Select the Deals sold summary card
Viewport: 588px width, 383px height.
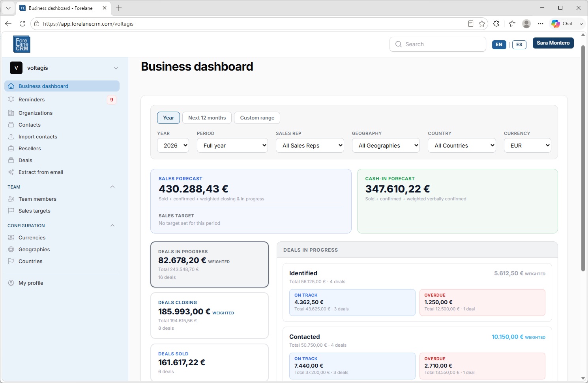(210, 362)
